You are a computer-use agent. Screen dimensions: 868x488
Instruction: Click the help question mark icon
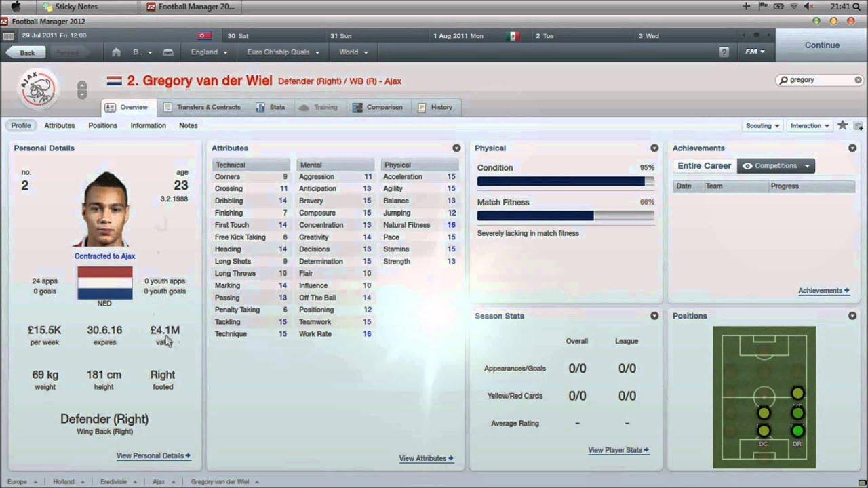(723, 52)
